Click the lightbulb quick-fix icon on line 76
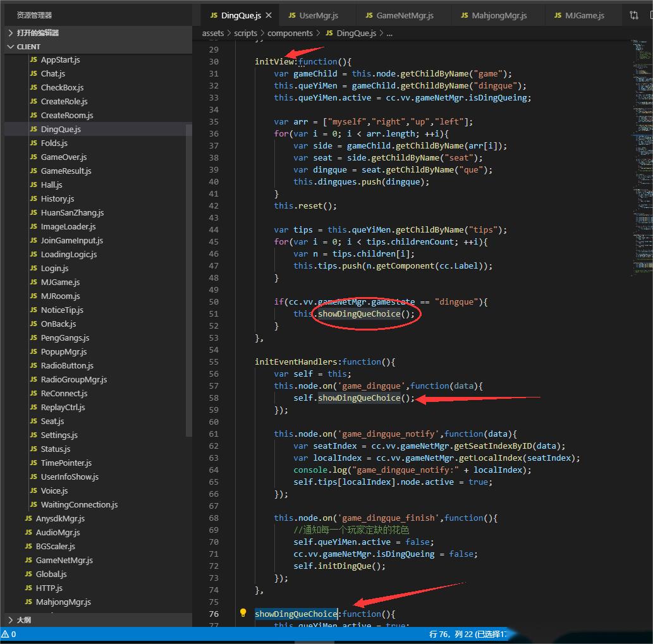 point(243,613)
